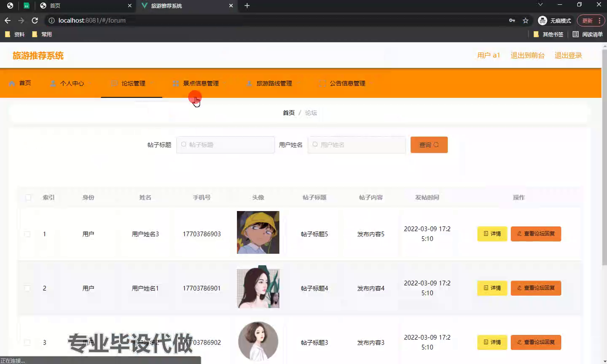Click the site information icon beside localhost
This screenshot has width=607, height=364.
point(51,20)
